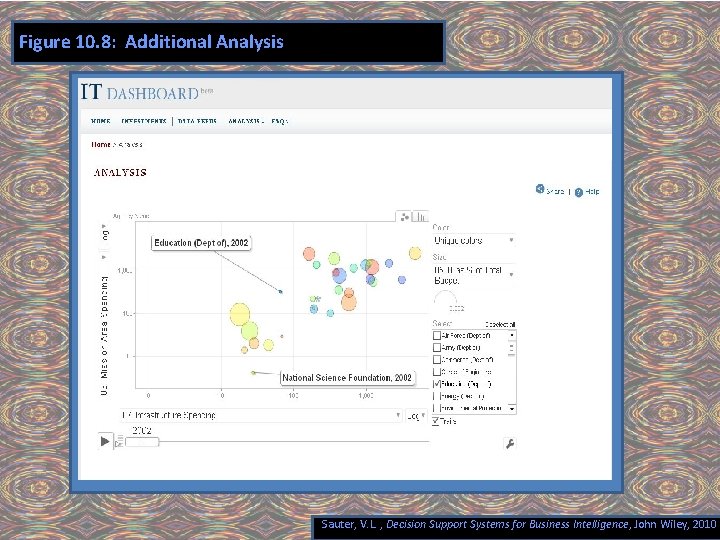Check the Energy (Dept of) checkbox
Screen dimensions: 720x540
coord(437,396)
